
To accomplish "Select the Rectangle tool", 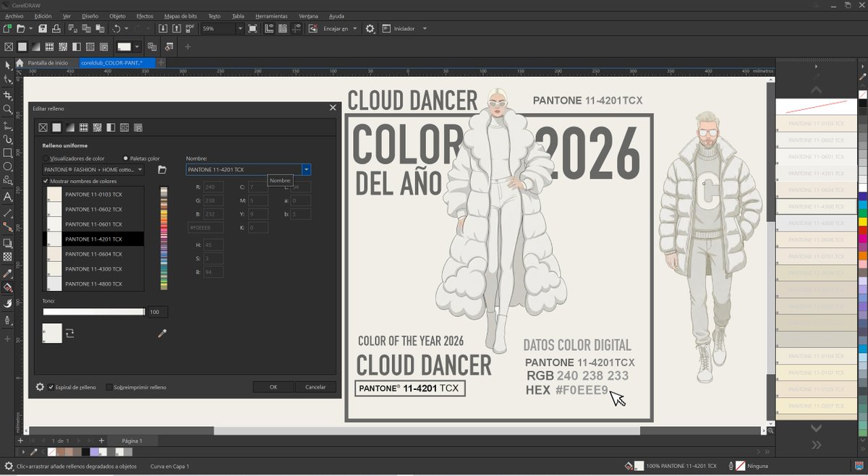I will pyautogui.click(x=8, y=153).
